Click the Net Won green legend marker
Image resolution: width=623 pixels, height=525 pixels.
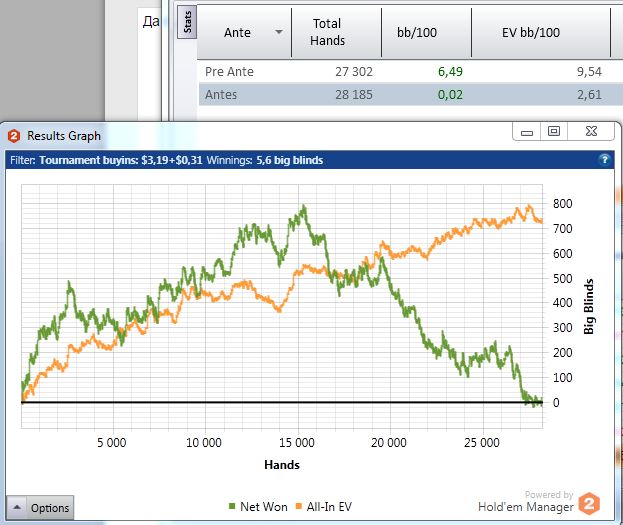coord(232,506)
